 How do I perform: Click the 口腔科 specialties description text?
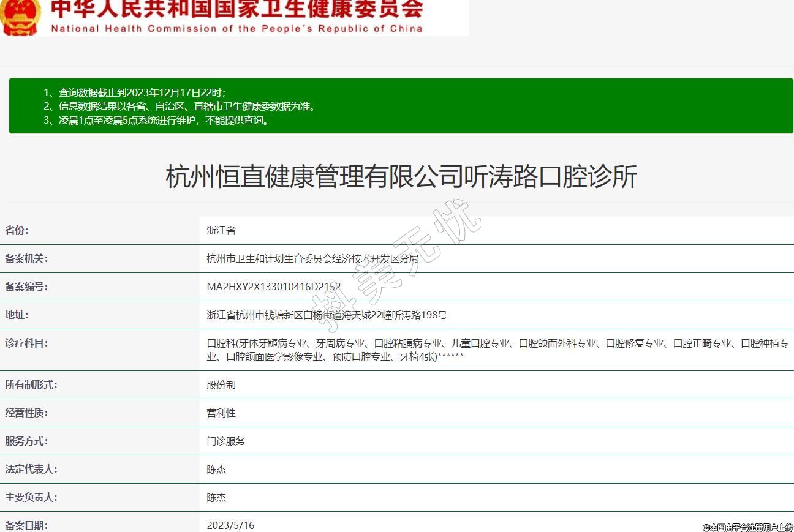click(x=497, y=350)
